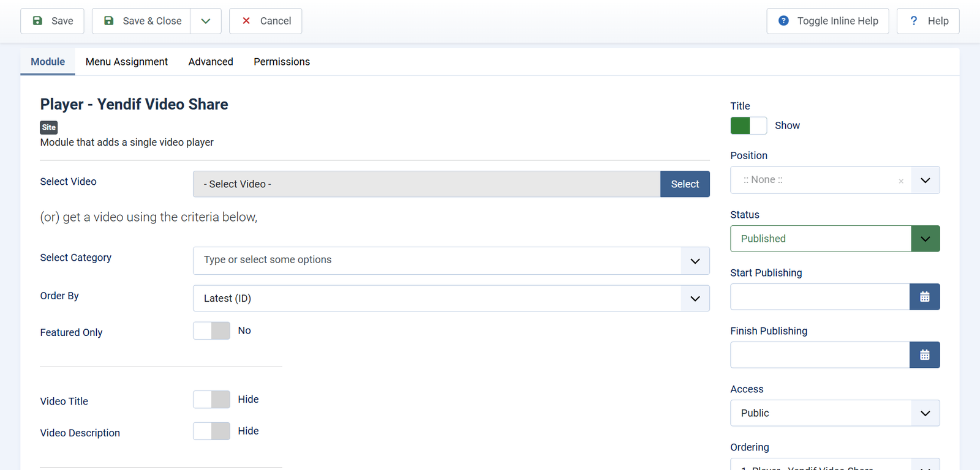Switch to the Menu Assignment tab
This screenshot has height=470, width=980.
(x=127, y=62)
